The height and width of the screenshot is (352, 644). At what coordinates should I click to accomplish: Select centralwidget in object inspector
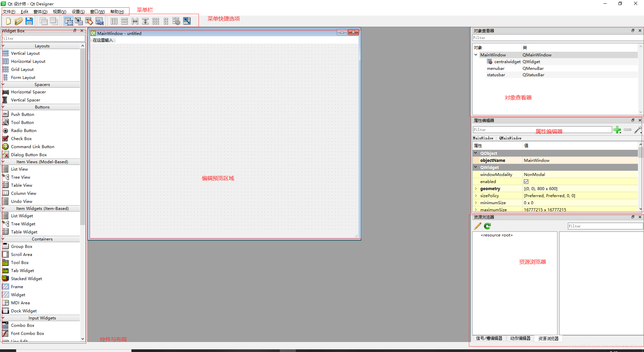(507, 62)
